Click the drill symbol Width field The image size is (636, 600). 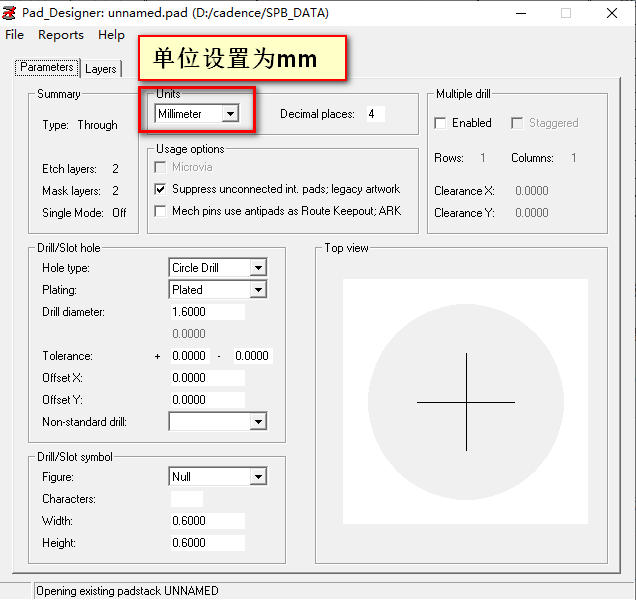click(207, 521)
